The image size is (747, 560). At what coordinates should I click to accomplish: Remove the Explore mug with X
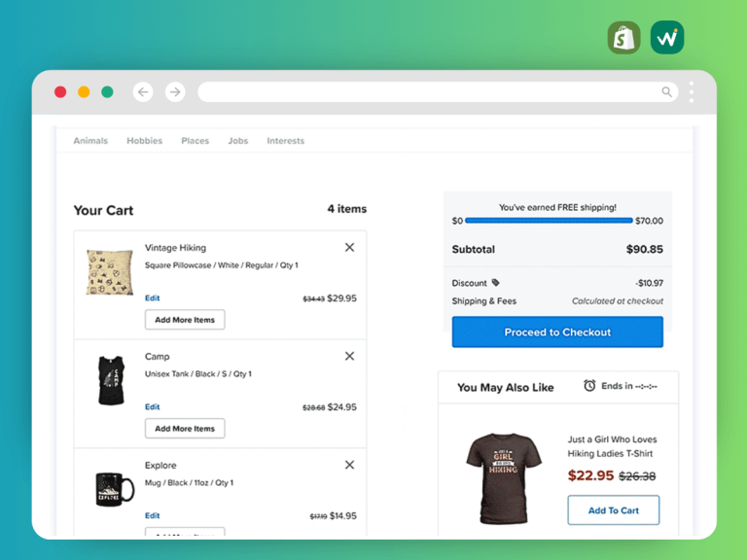coord(350,465)
